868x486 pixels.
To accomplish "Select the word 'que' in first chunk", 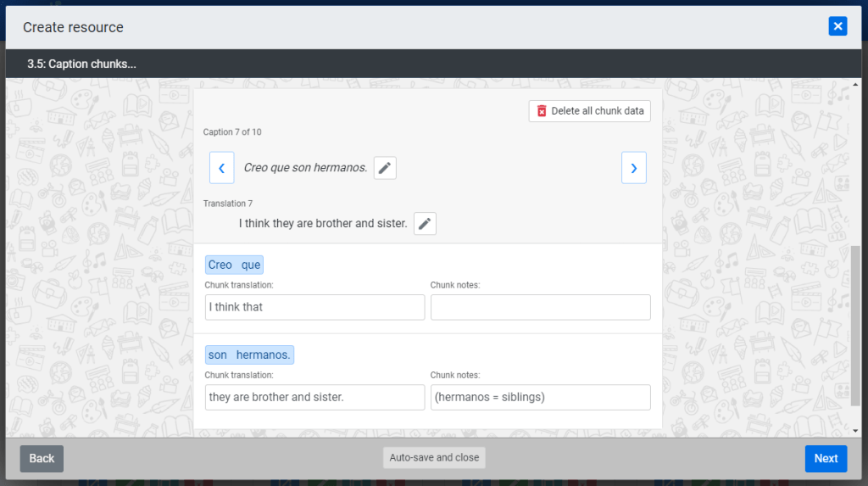I will pyautogui.click(x=251, y=265).
